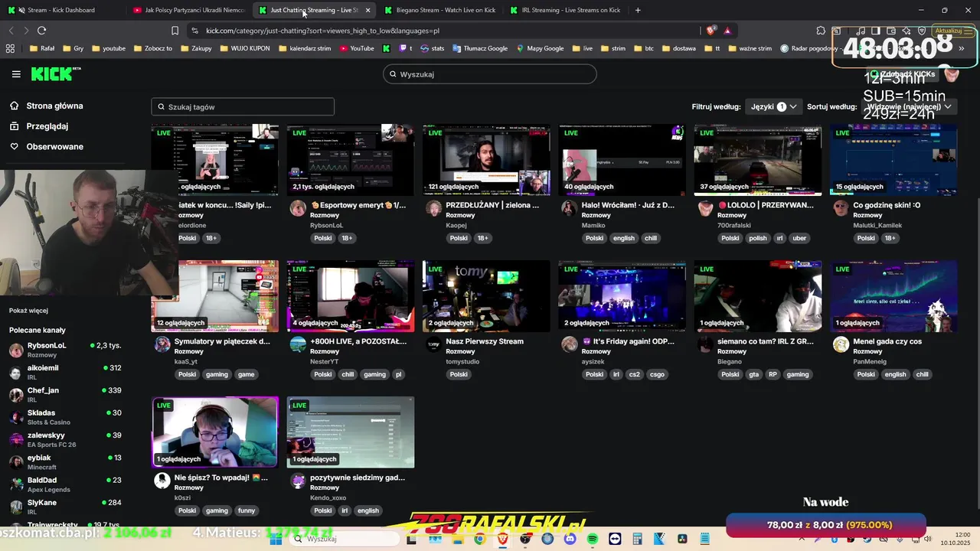This screenshot has height=551, width=980.
Task: Expand the Pokaż więcej link in the sidebar
Action: [28, 311]
